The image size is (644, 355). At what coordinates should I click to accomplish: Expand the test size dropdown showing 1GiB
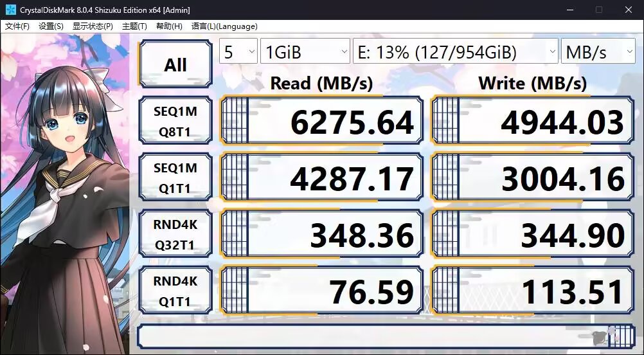pos(305,51)
